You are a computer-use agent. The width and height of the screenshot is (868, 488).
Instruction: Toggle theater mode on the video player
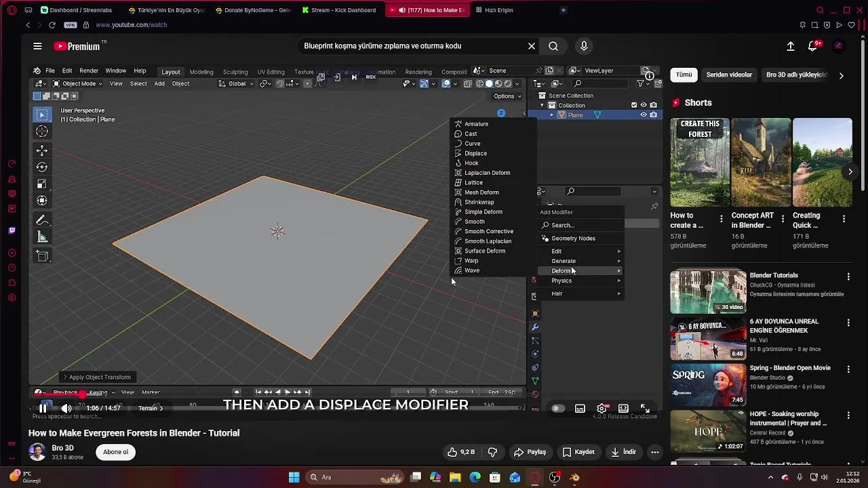tap(623, 408)
